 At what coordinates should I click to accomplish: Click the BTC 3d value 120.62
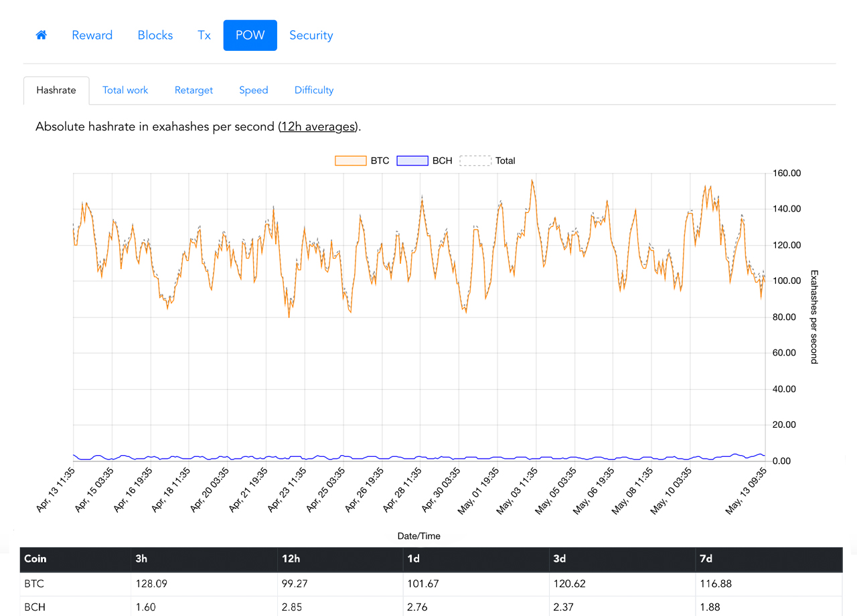pos(570,584)
